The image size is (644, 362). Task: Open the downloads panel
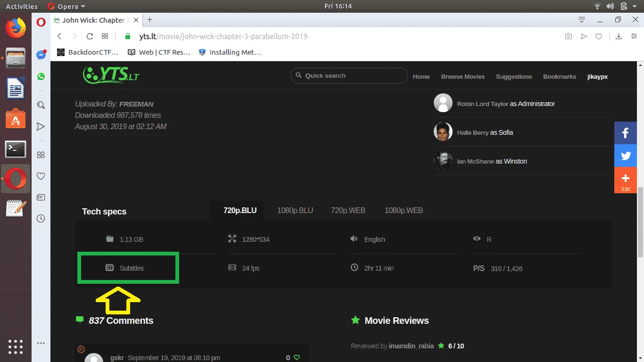click(619, 36)
